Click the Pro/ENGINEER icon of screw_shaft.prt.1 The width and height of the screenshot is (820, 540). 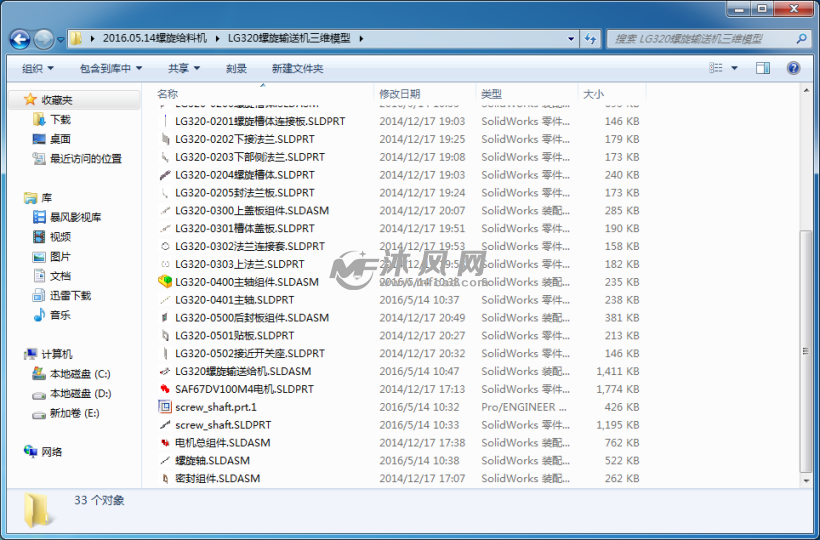[x=165, y=407]
